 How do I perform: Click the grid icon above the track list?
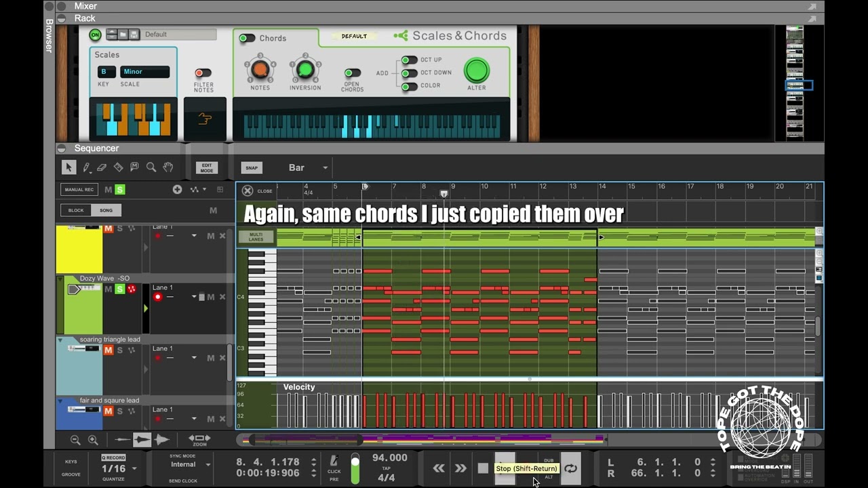pyautogui.click(x=220, y=190)
